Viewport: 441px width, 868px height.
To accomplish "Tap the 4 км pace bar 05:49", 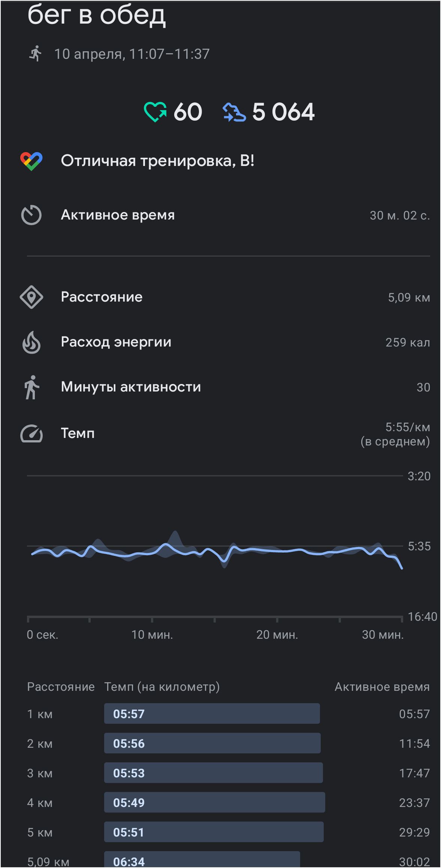I will point(215,802).
